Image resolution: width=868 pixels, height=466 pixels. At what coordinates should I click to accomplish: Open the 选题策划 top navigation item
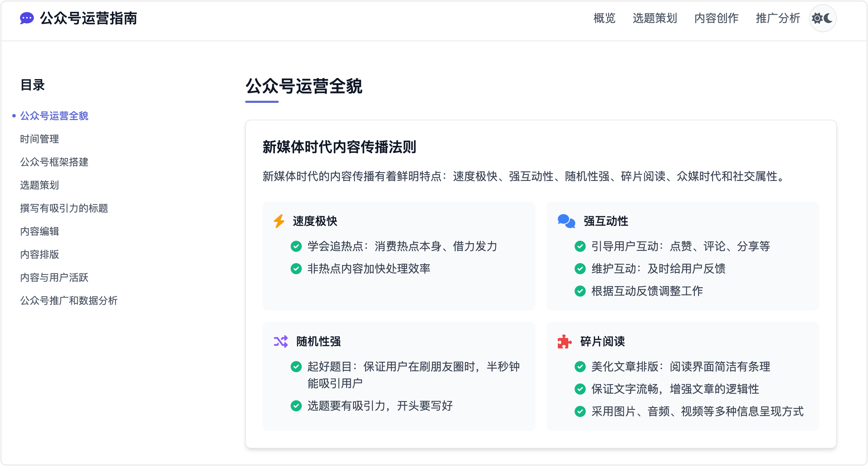tap(655, 18)
